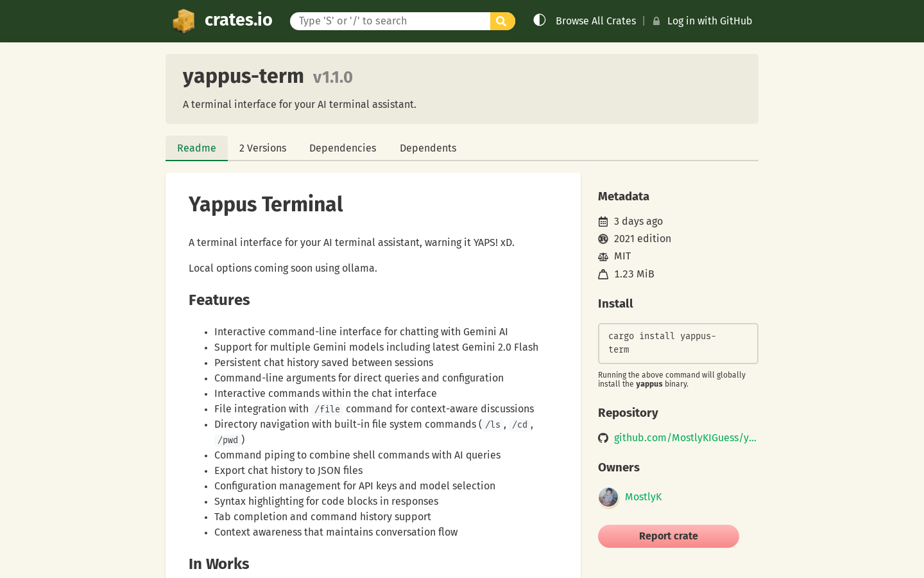Click the crate description under yappus-term title
This screenshot has height=578, width=924.
pos(300,105)
